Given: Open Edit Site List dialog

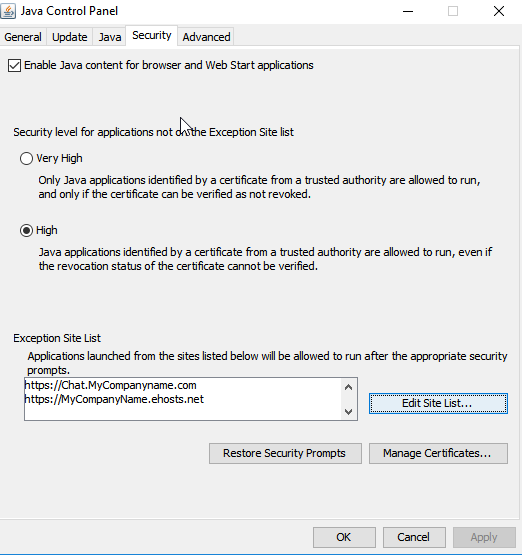Looking at the screenshot, I should pyautogui.click(x=438, y=403).
